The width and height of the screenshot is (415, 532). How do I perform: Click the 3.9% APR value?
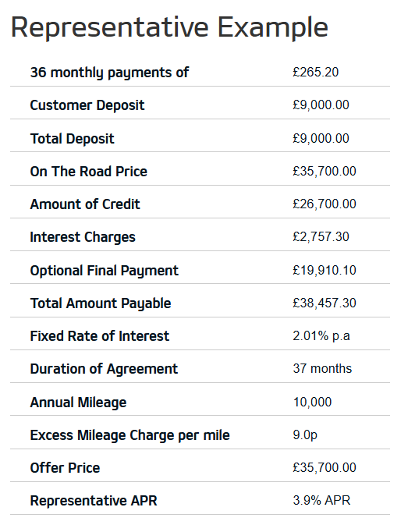[x=321, y=500]
